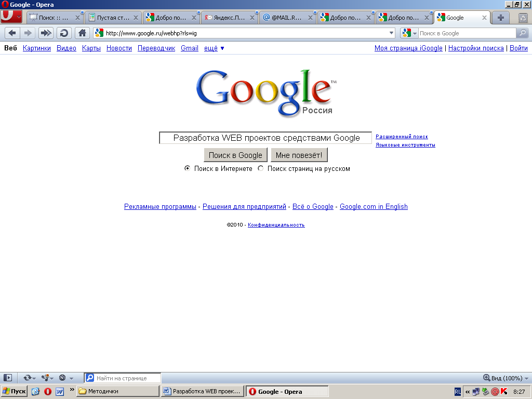Click the Поиск в Google toolbar field

tap(467, 33)
